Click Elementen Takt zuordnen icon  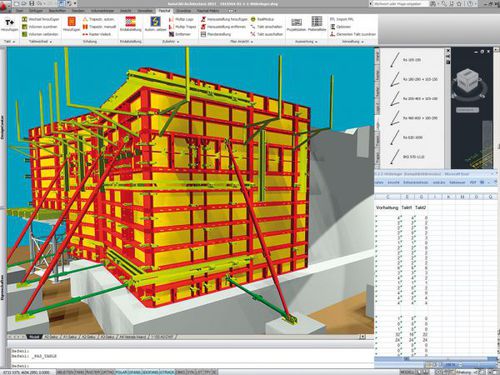tap(332, 34)
